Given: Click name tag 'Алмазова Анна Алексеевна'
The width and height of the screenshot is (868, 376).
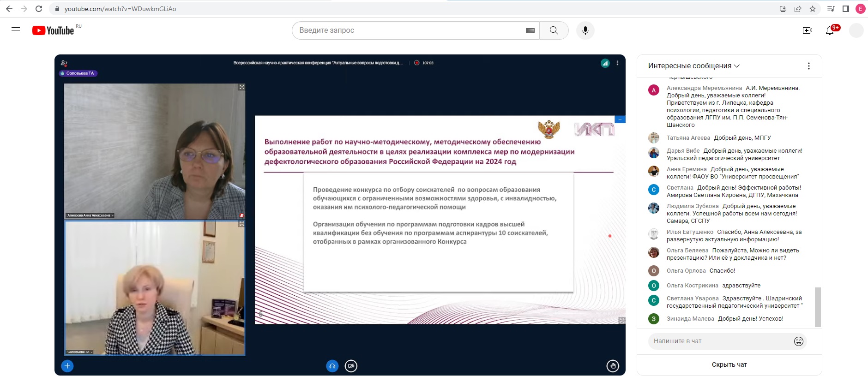Looking at the screenshot, I should tap(90, 215).
